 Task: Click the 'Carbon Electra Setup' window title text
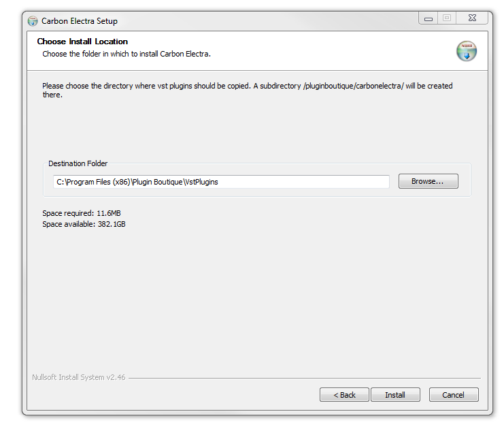click(x=80, y=21)
